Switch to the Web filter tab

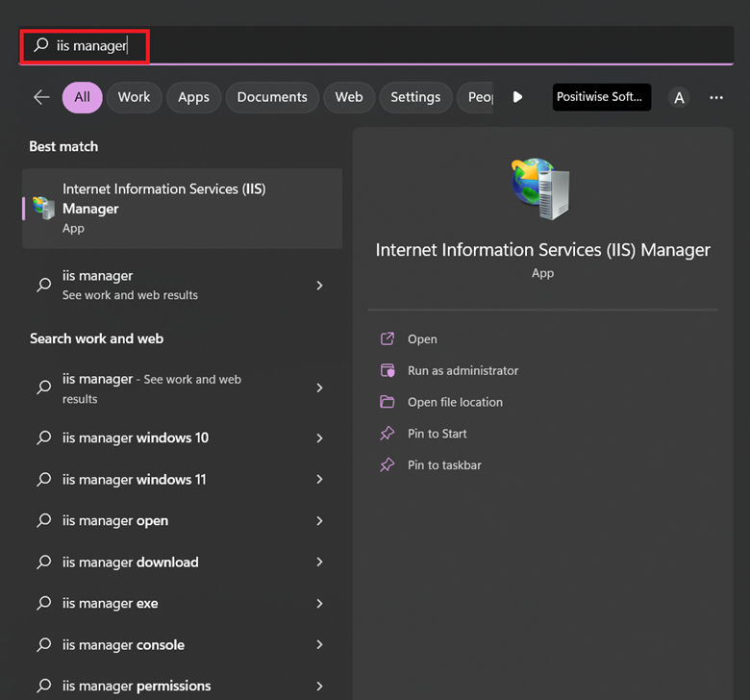(349, 97)
